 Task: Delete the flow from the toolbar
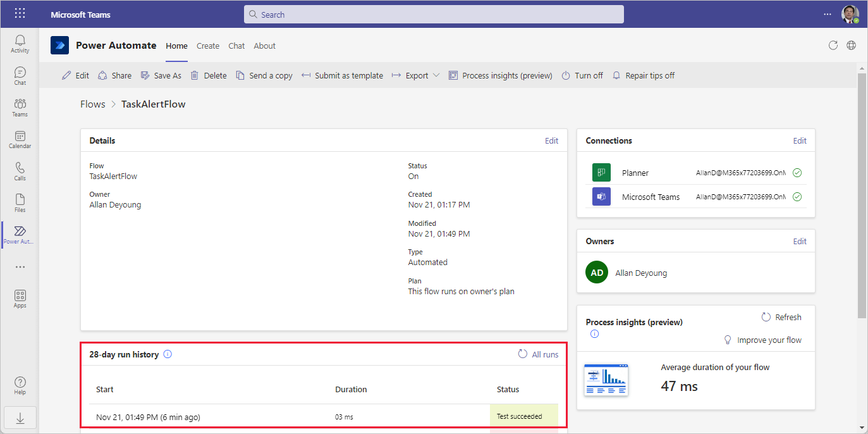pyautogui.click(x=208, y=75)
